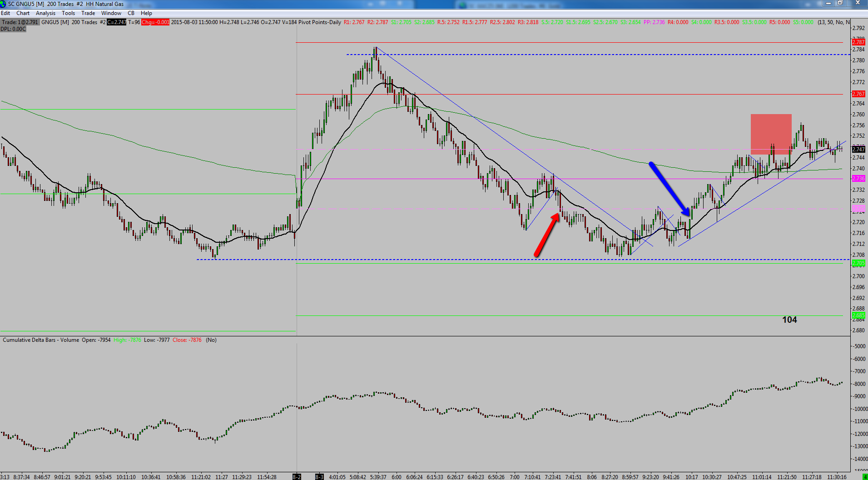Click the '7:00' time axis label
Viewport: 868px width, 480px height.
(514, 477)
